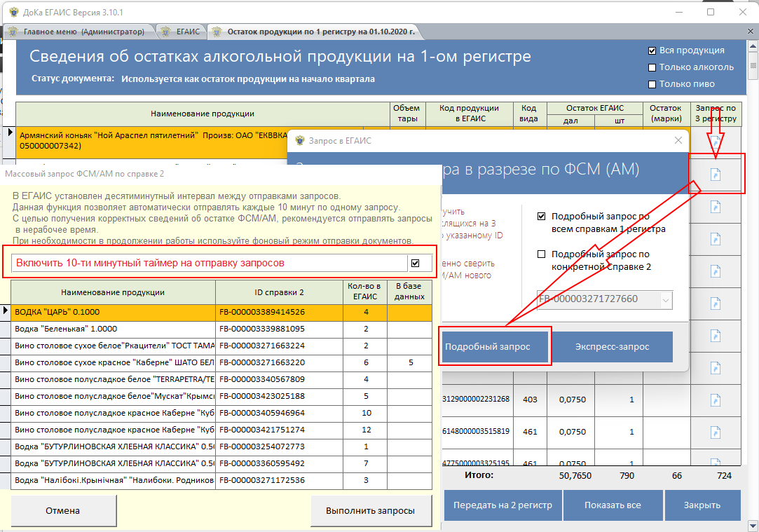Screen dimensions: 759x532
Task: Click the request icon directly below the red-boxed one
Action: click(716, 207)
